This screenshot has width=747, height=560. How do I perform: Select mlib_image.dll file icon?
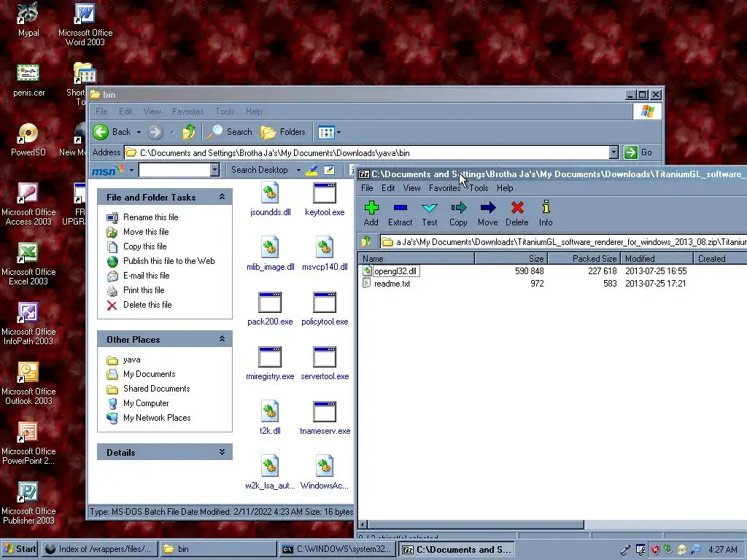[270, 254]
